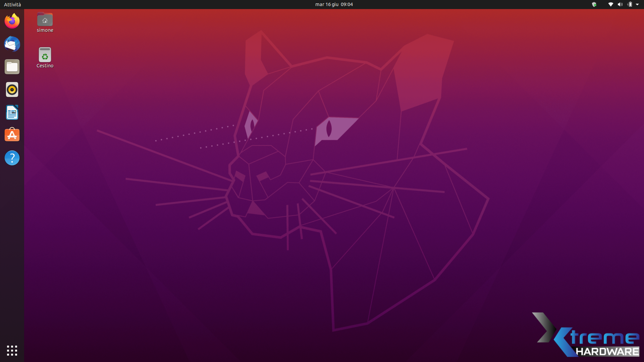Select the "Cestino" label text
This screenshot has width=644, height=362.
pyautogui.click(x=45, y=66)
